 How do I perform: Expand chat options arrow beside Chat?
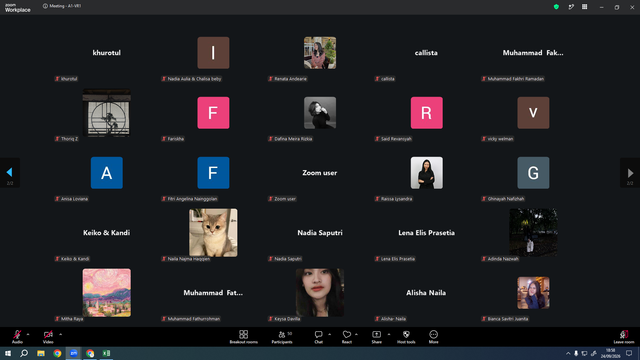pyautogui.click(x=329, y=334)
